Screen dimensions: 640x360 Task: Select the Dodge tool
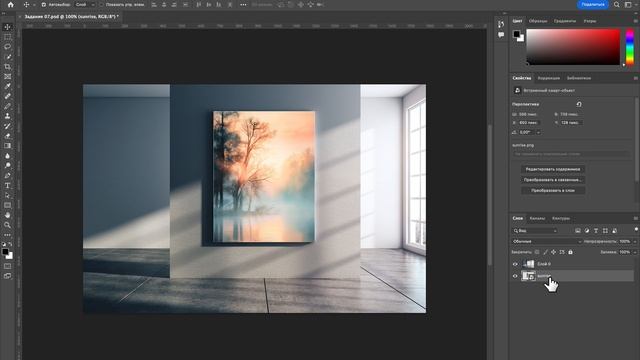(7, 166)
